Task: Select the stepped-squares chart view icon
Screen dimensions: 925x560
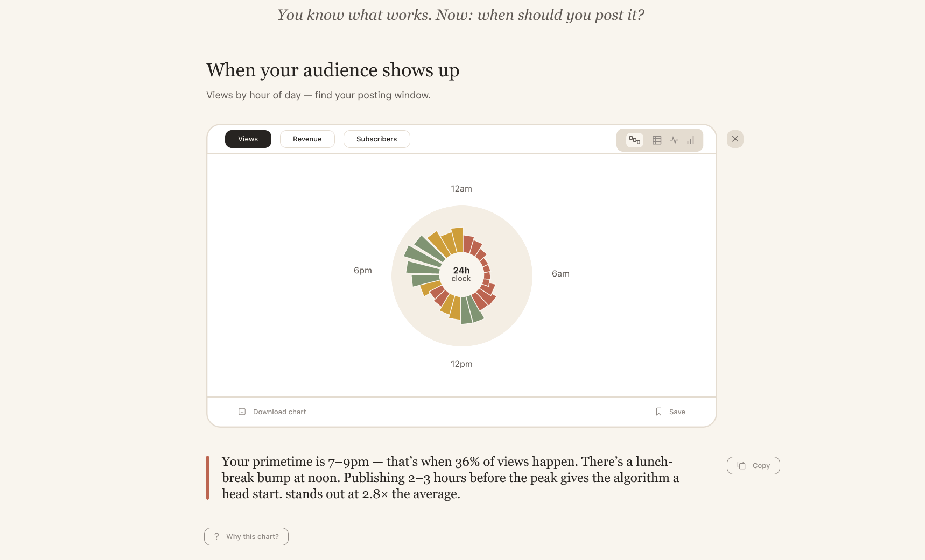Action: (x=635, y=140)
